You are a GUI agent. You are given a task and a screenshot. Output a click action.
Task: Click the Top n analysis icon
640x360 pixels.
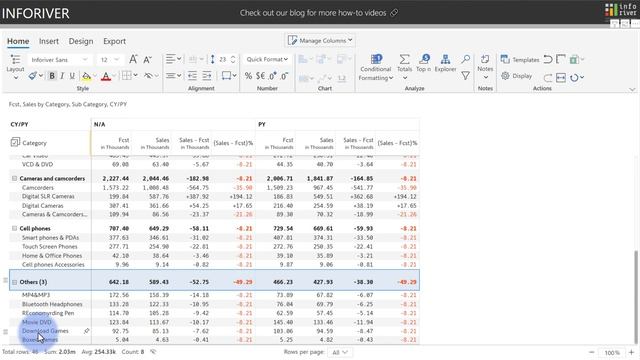[424, 63]
